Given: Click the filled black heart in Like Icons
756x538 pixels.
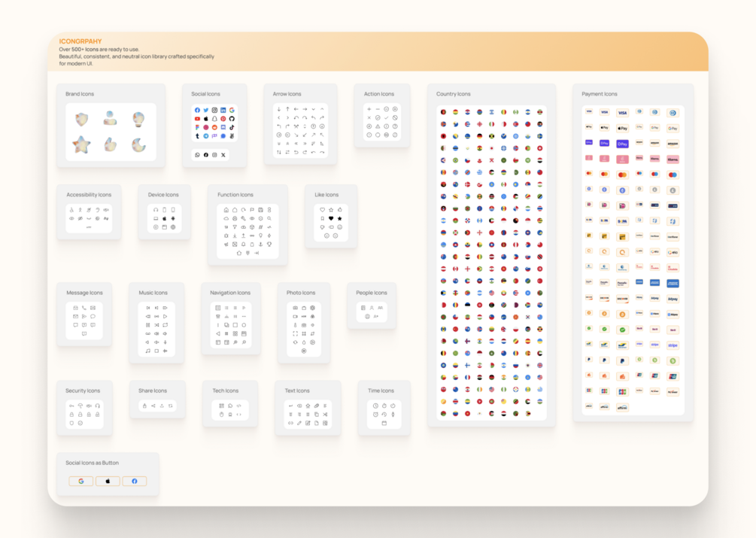Looking at the screenshot, I should coord(331,218).
